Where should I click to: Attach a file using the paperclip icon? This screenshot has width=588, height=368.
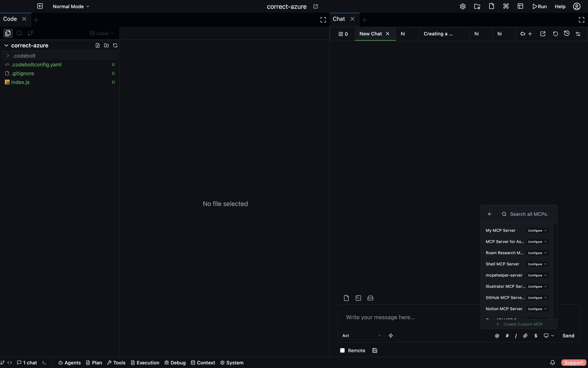(525, 336)
